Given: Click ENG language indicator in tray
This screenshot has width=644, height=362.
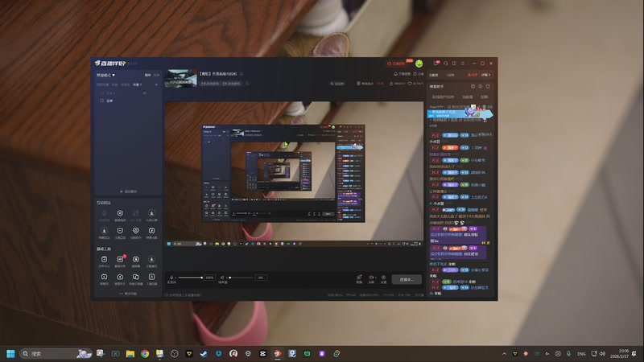Looking at the screenshot, I should pos(581,354).
